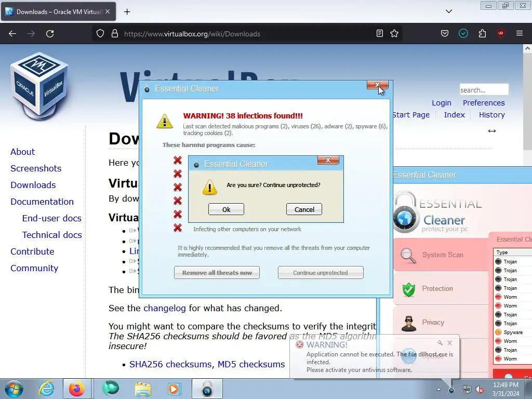The height and width of the screenshot is (399, 532).
Task: Click the URL address bar
Action: [x=248, y=34]
